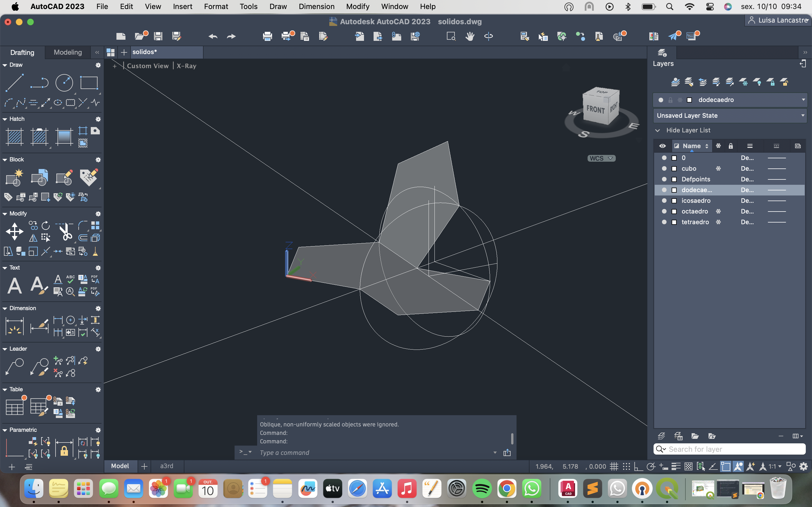Image resolution: width=812 pixels, height=507 pixels.
Task: Click the Move tool in Modify panel
Action: [14, 231]
